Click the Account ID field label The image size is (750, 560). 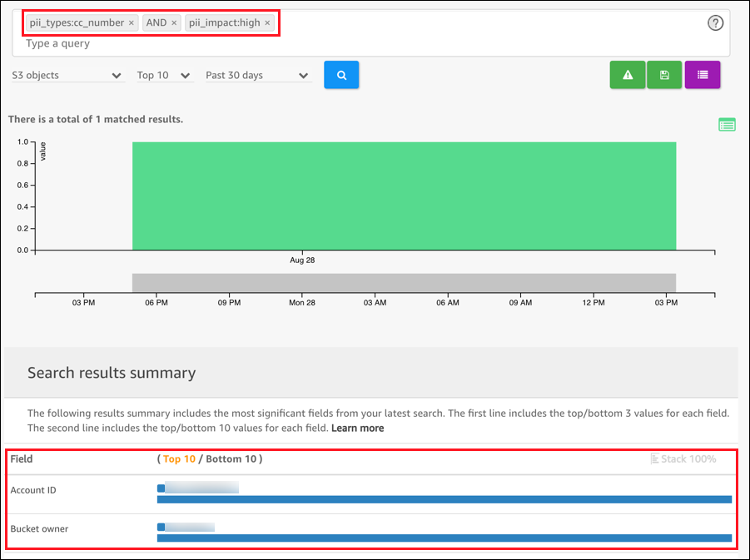coord(33,490)
